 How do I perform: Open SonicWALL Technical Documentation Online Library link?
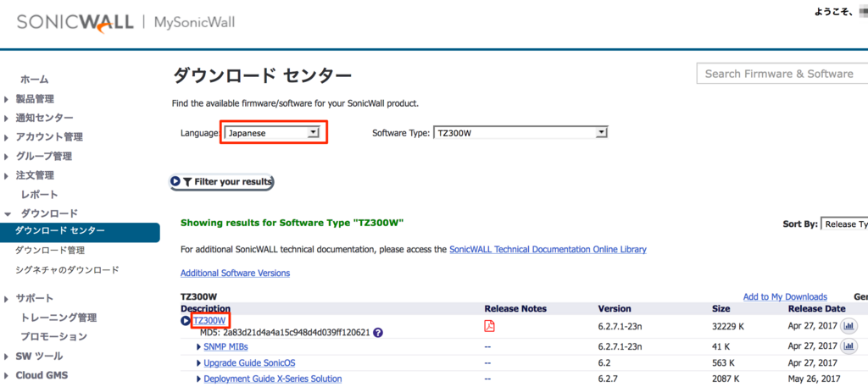pos(548,249)
